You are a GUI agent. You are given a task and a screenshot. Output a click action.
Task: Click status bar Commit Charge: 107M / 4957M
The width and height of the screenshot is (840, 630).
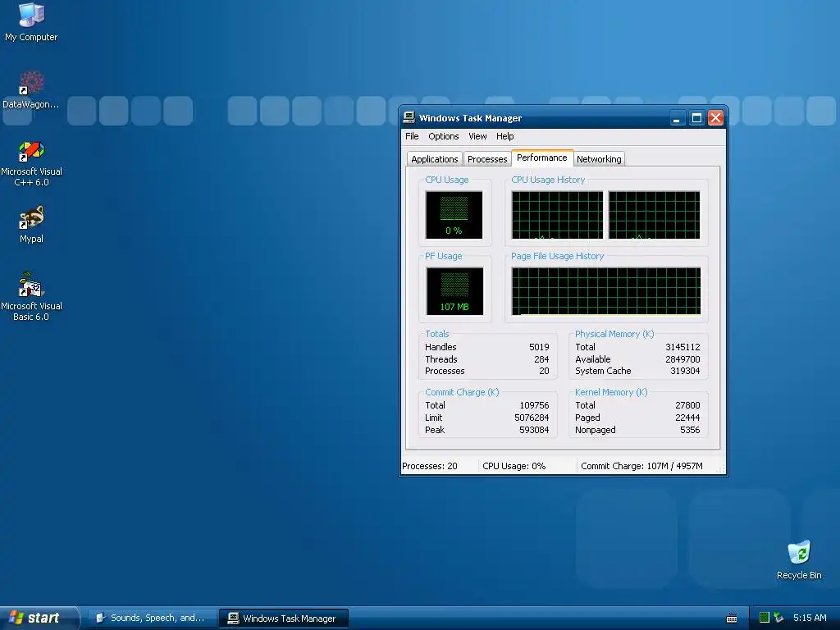click(641, 466)
